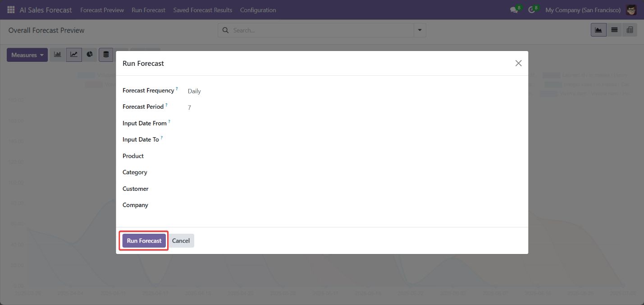Click the Input Date To label
Image resolution: width=644 pixels, height=305 pixels.
[x=141, y=139]
